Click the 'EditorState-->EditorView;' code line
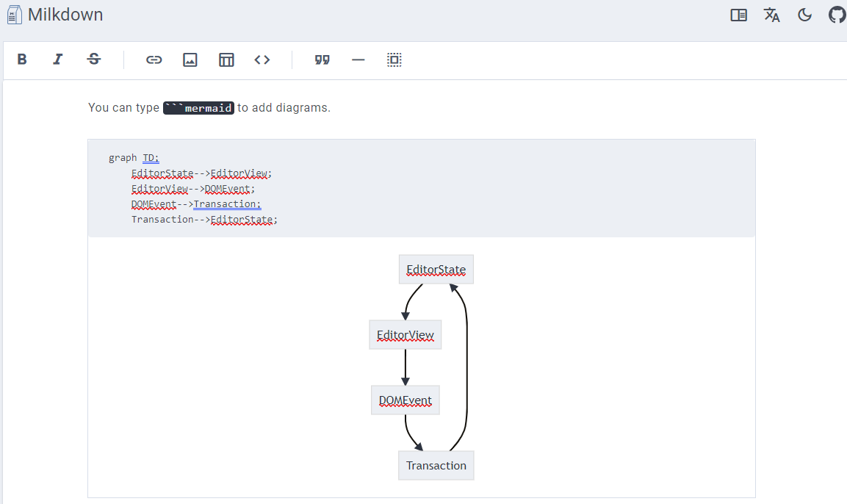 tap(201, 173)
